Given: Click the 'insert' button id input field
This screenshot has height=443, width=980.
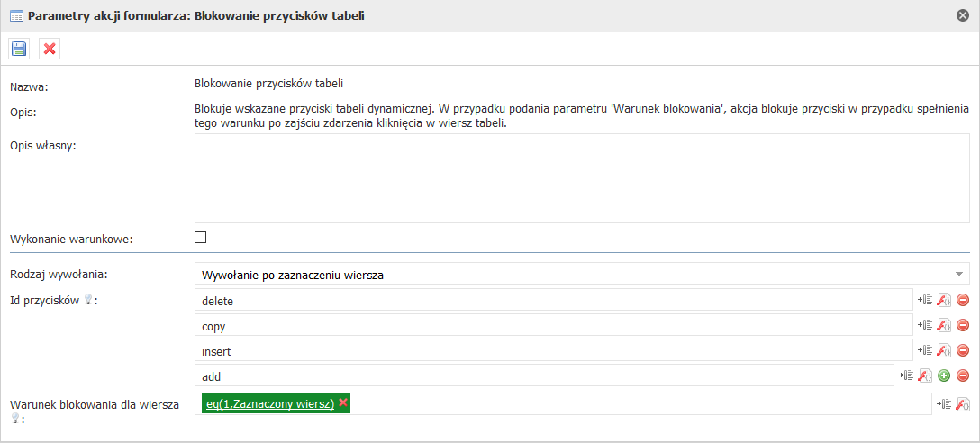Looking at the screenshot, I should (x=553, y=350).
